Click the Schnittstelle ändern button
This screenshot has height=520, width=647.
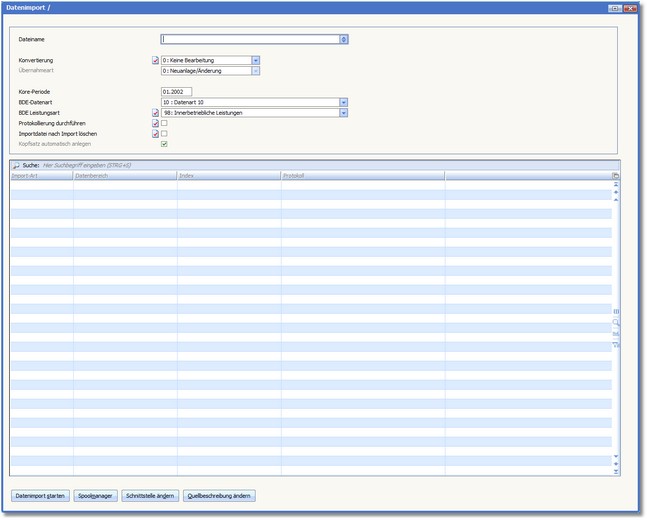150,496
